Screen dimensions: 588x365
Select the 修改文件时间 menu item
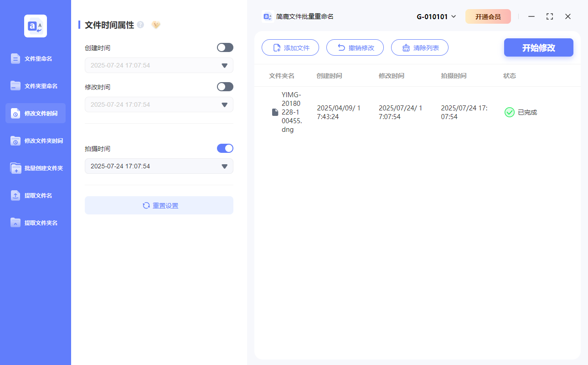pos(35,113)
